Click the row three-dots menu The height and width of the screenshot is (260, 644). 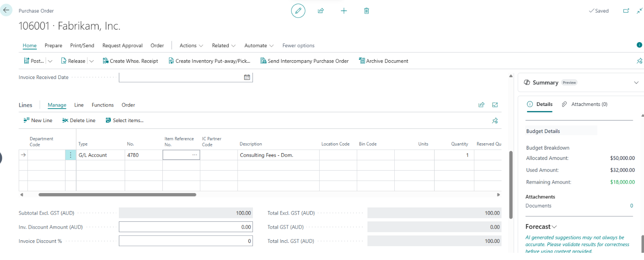point(70,155)
